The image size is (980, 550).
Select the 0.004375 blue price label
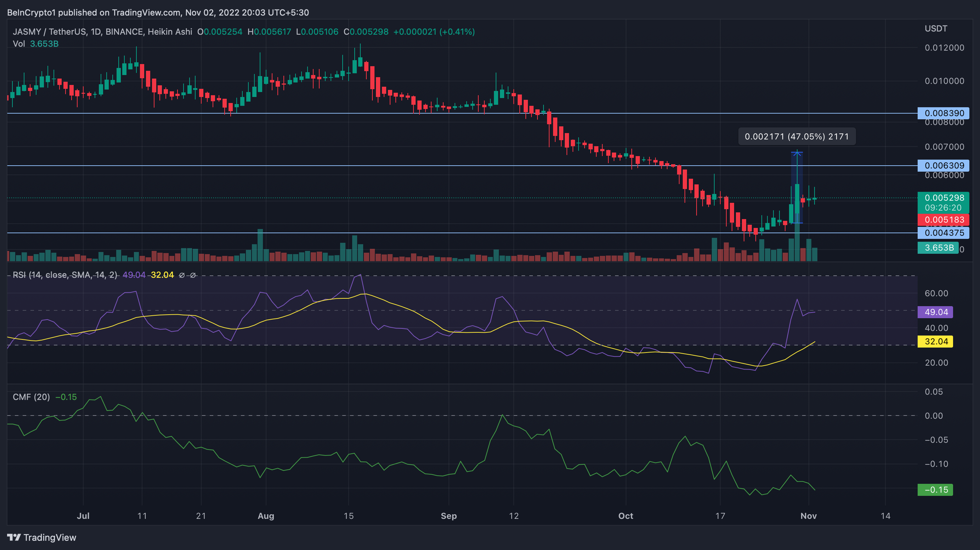(x=944, y=233)
